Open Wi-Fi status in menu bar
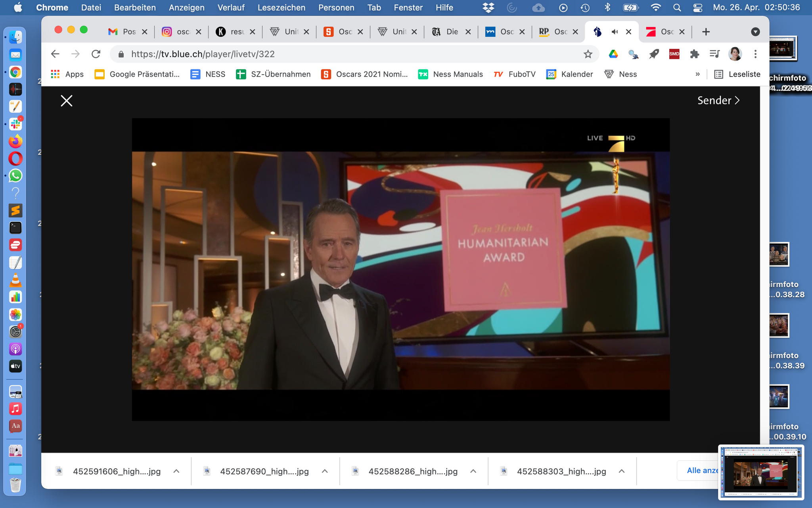 [656, 8]
